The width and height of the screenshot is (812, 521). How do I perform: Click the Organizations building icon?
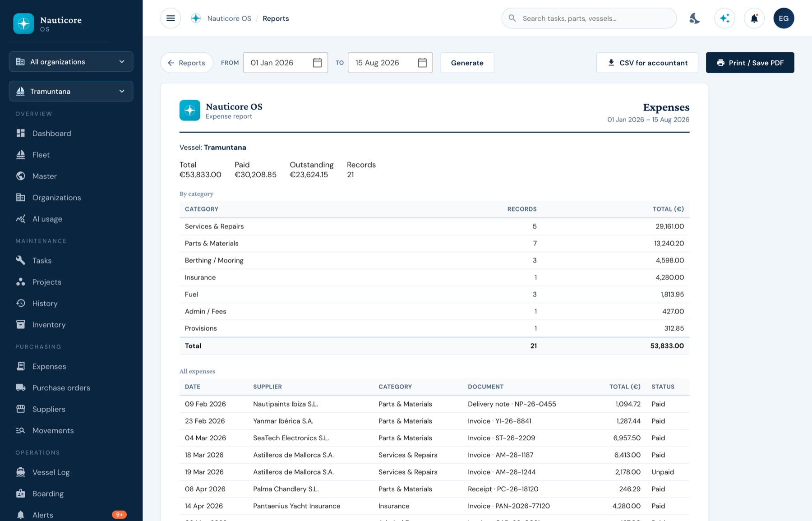click(21, 197)
